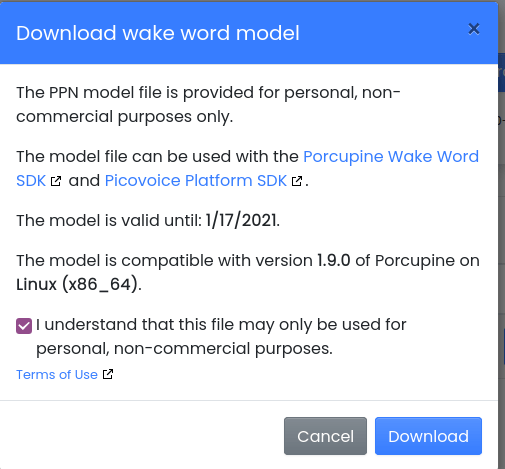Click the 'The PPN model file' paragraph
The image size is (505, 469).
pos(208,104)
